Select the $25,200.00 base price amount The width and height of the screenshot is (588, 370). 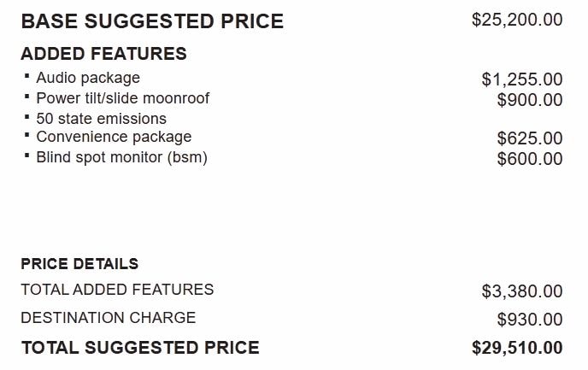pyautogui.click(x=517, y=20)
